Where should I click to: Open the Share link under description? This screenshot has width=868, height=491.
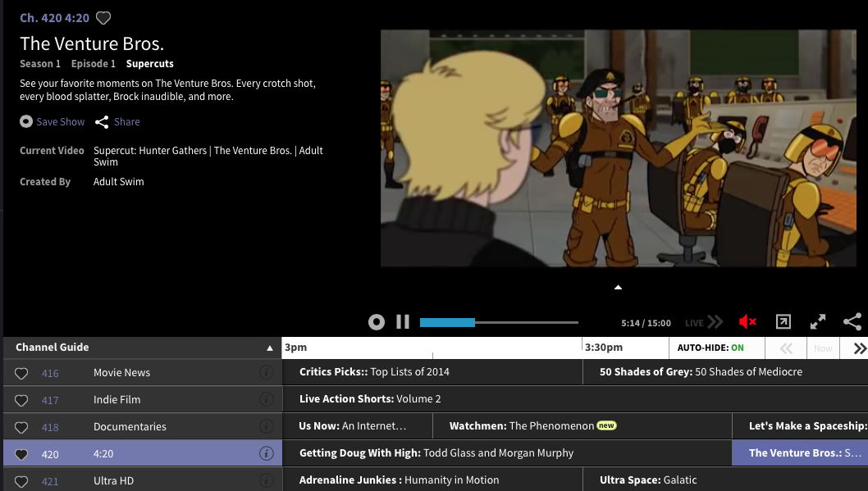(127, 121)
